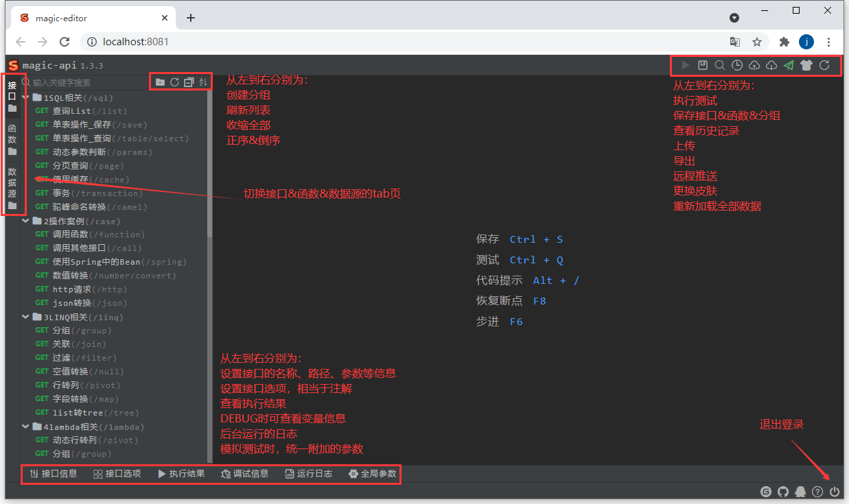Click the save icon in the top toolbar
849x504 pixels.
703,64
